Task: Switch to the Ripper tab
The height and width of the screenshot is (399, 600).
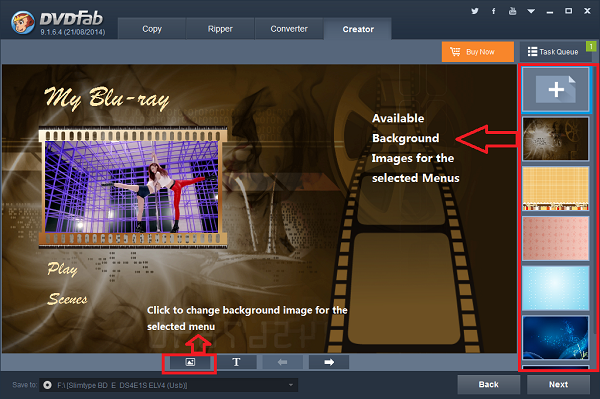Action: (x=220, y=29)
